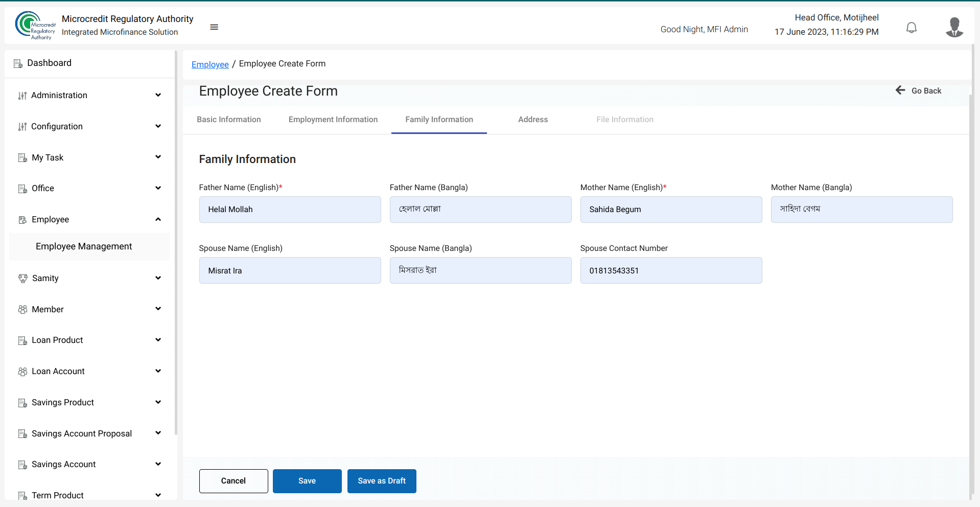Click the Samity menu icon
Viewport: 980px width, 507px height.
click(x=23, y=279)
